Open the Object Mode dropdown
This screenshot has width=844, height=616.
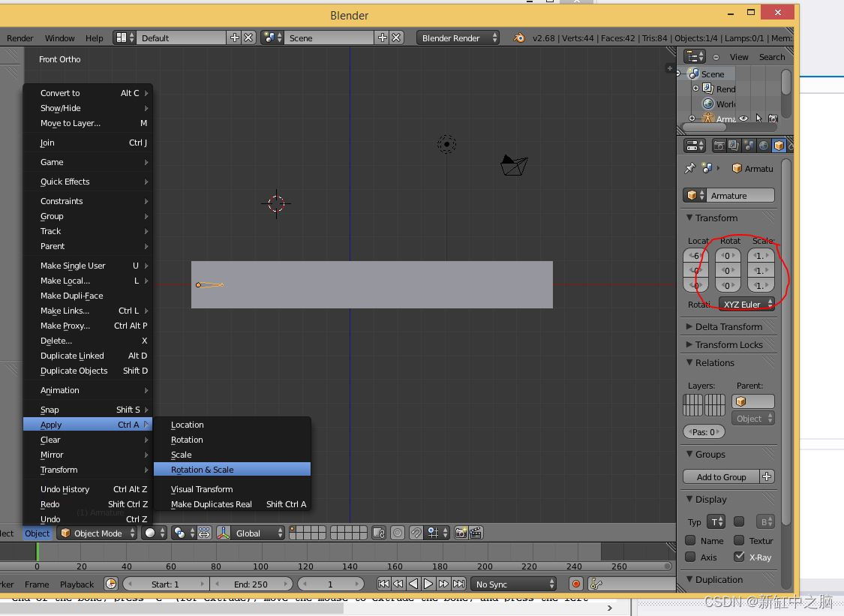point(97,533)
